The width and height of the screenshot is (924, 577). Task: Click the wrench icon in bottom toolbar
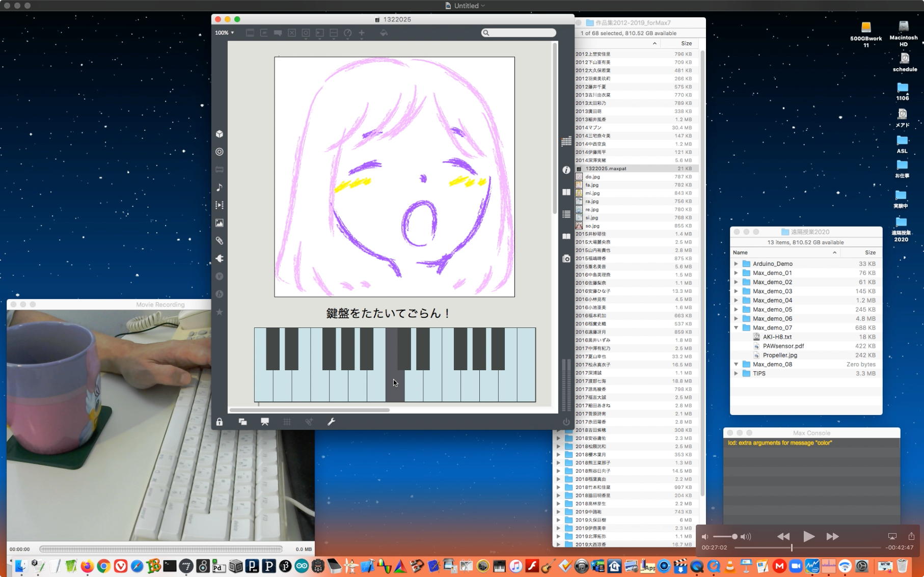pos(331,422)
